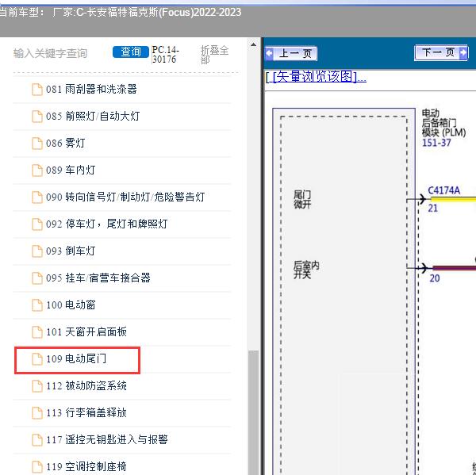Viewport: 476px width, 475px height.
Task: Click document icon beside 119 空调控制座椅
Action: 37,467
